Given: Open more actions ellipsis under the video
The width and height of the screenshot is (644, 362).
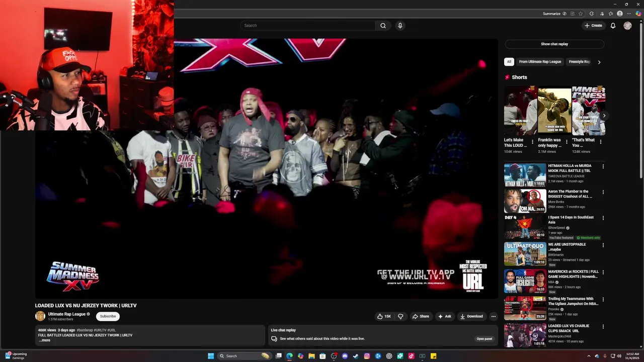Looking at the screenshot, I should click(494, 316).
